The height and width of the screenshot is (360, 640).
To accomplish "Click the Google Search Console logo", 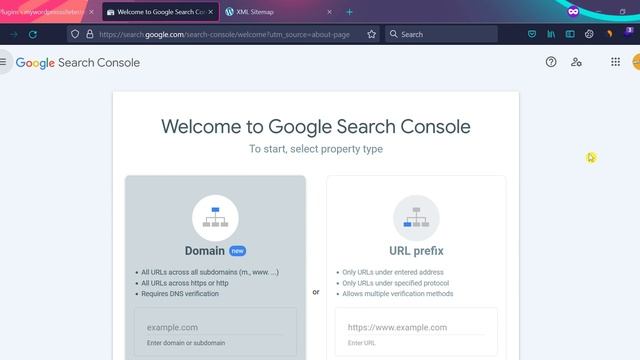I will click(x=78, y=63).
